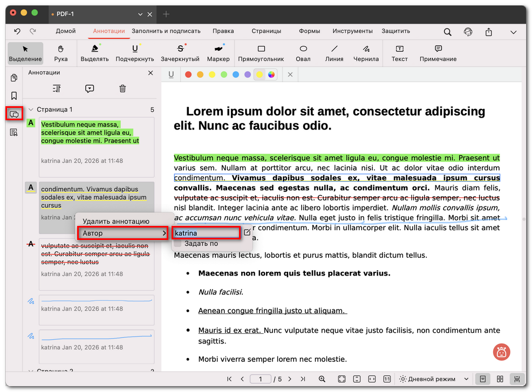Pick the red color swatch
The width and height of the screenshot is (532, 392).
[x=188, y=74]
